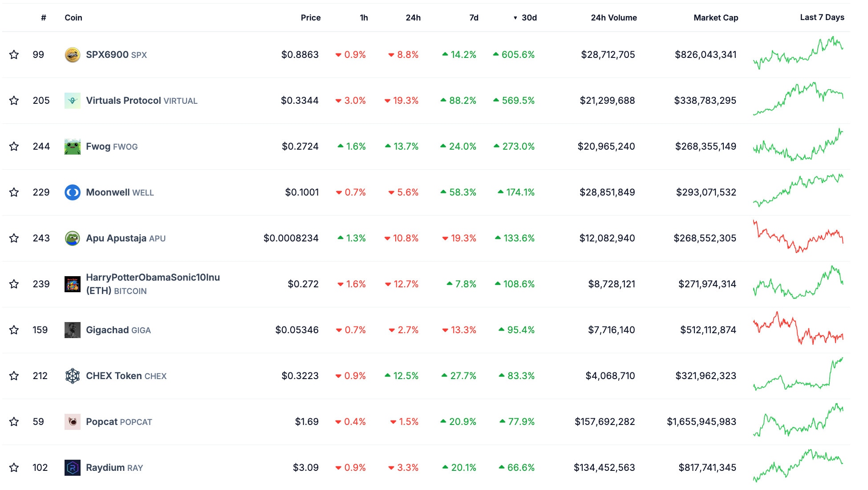
Task: Select the 605.6% 30d value
Action: 514,55
